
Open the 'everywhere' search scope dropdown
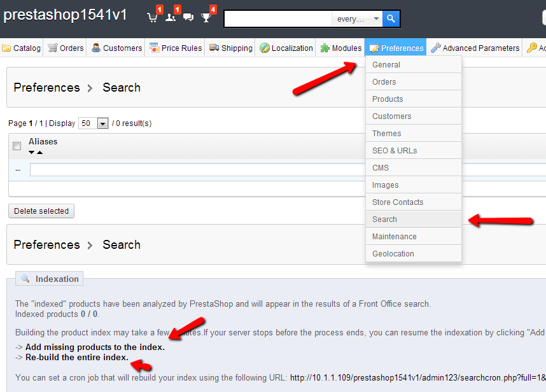click(x=357, y=19)
